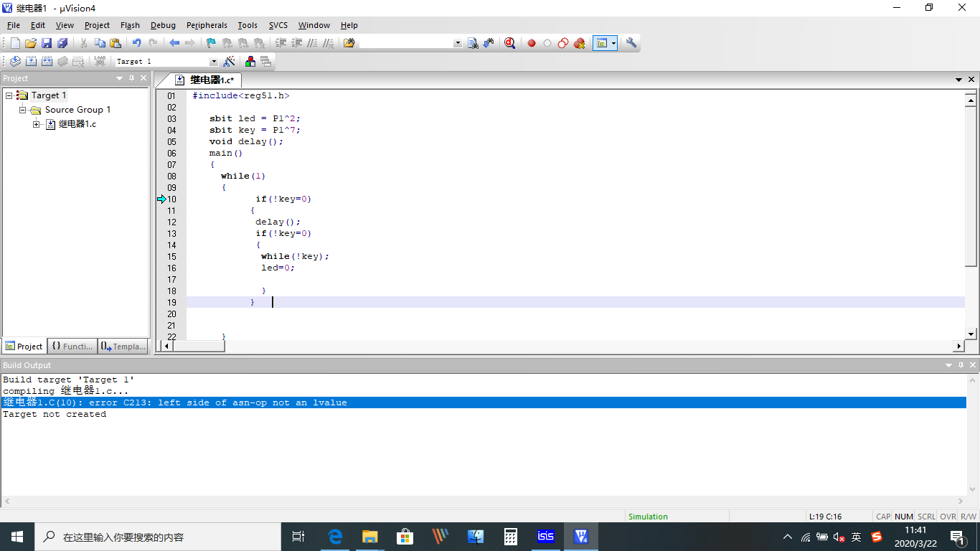Click the LOAD download to flash icon

tap(100, 62)
